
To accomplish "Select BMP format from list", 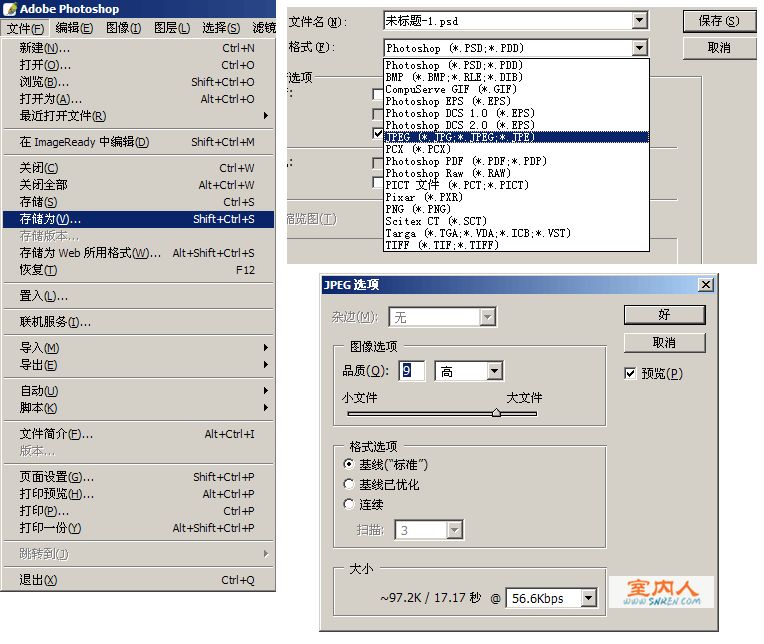I will pyautogui.click(x=516, y=77).
